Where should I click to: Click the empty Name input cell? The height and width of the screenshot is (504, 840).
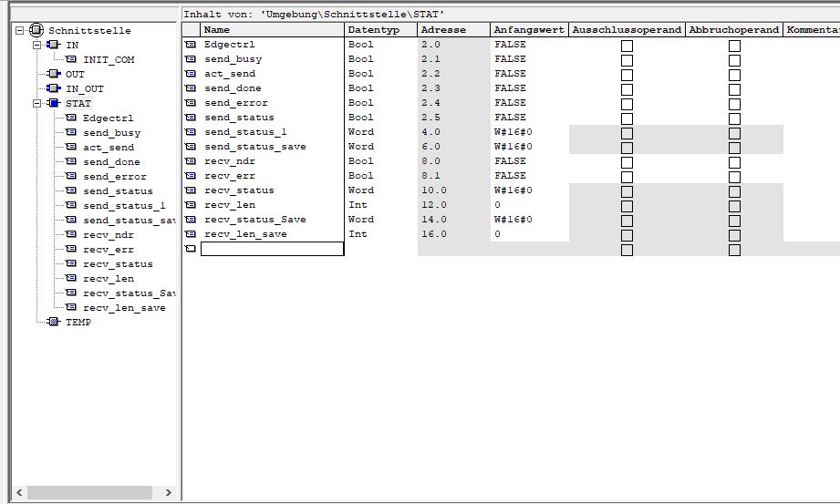[272, 249]
